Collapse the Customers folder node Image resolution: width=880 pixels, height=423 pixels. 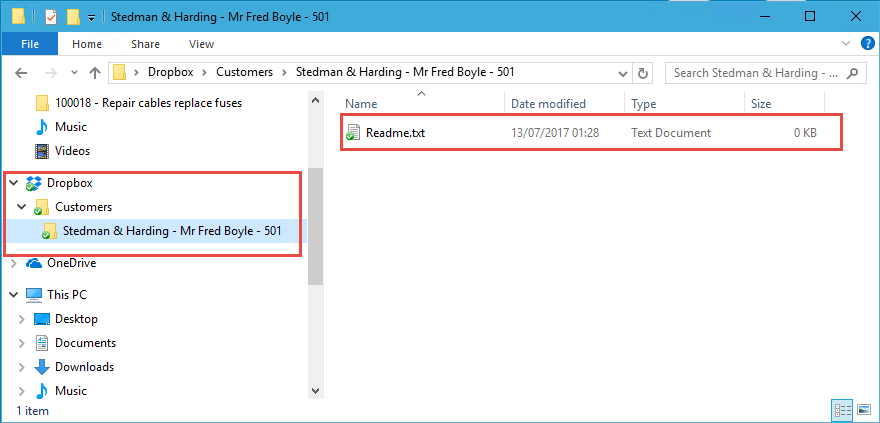20,207
